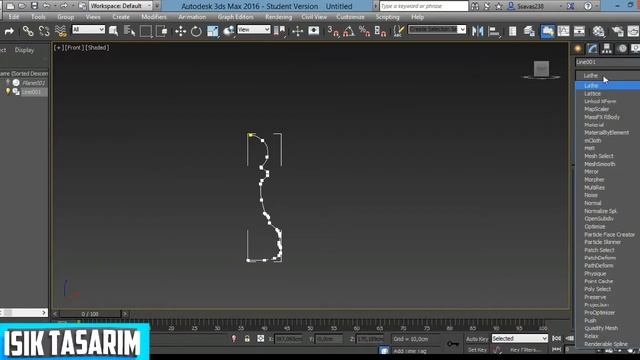This screenshot has height=360, width=640.
Task: Select the Scale tool
Action: [x=213, y=31]
